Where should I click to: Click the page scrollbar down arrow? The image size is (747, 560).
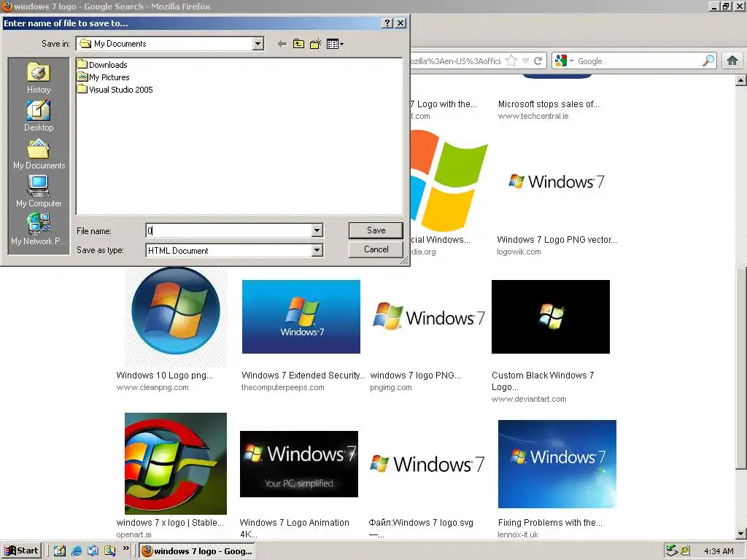pos(741,534)
